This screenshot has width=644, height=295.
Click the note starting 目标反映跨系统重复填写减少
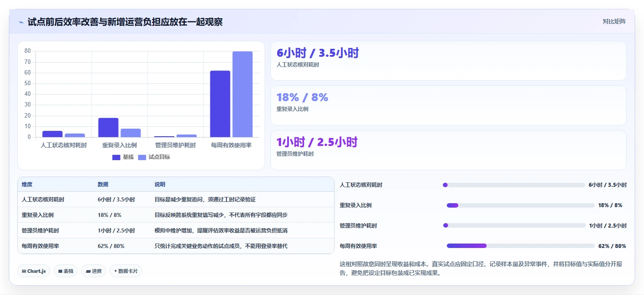221,215
